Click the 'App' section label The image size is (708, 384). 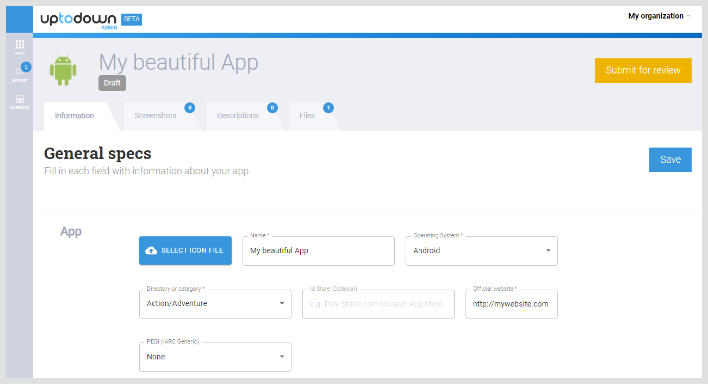tap(71, 232)
